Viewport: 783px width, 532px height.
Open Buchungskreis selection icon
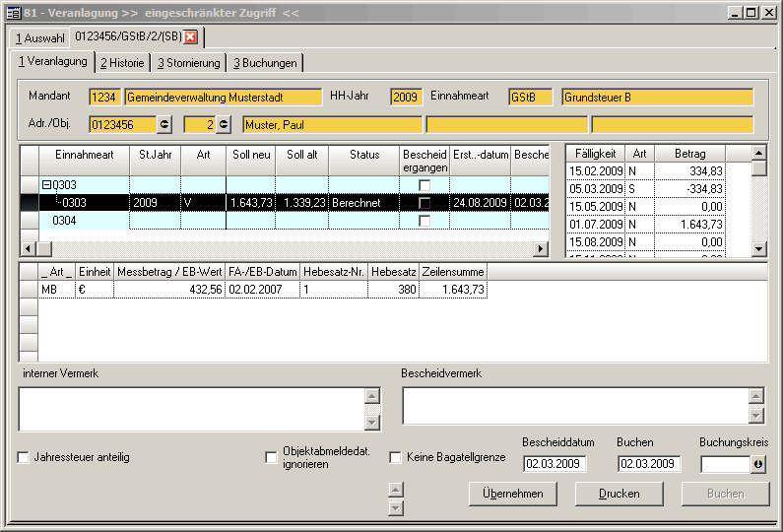[x=758, y=464]
